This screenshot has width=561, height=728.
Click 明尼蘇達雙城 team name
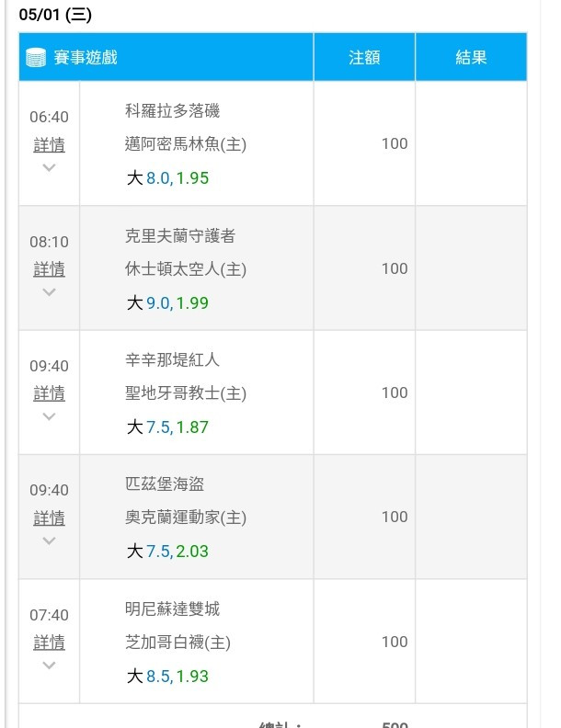(x=172, y=609)
